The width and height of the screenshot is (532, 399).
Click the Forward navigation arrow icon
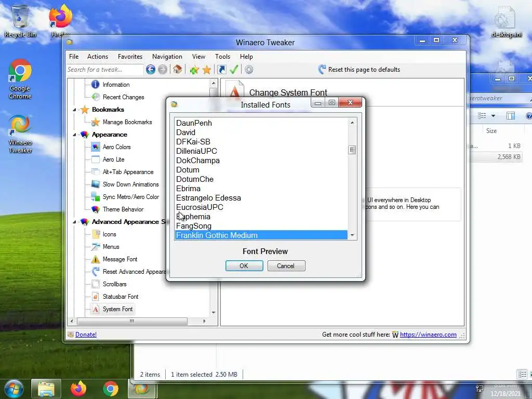(x=163, y=70)
